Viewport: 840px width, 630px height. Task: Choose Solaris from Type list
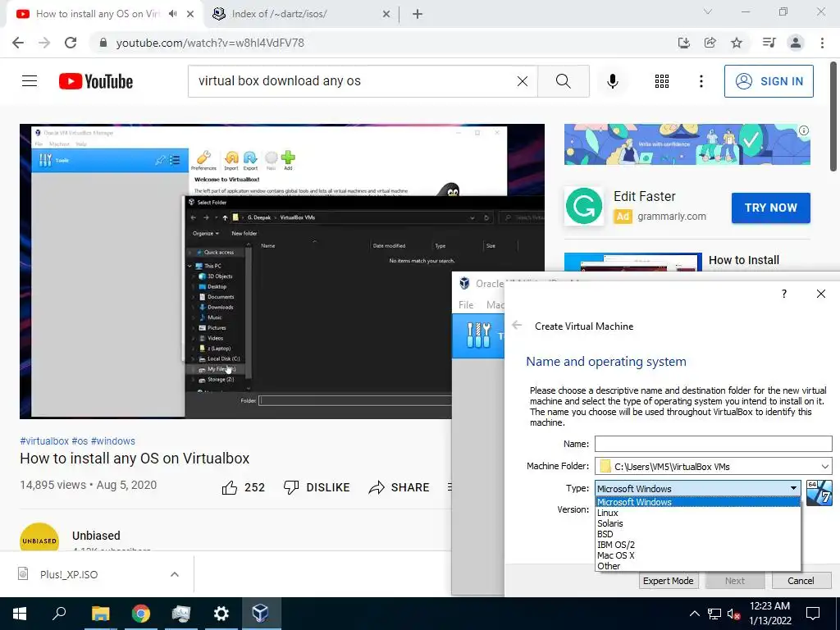[x=697, y=523]
